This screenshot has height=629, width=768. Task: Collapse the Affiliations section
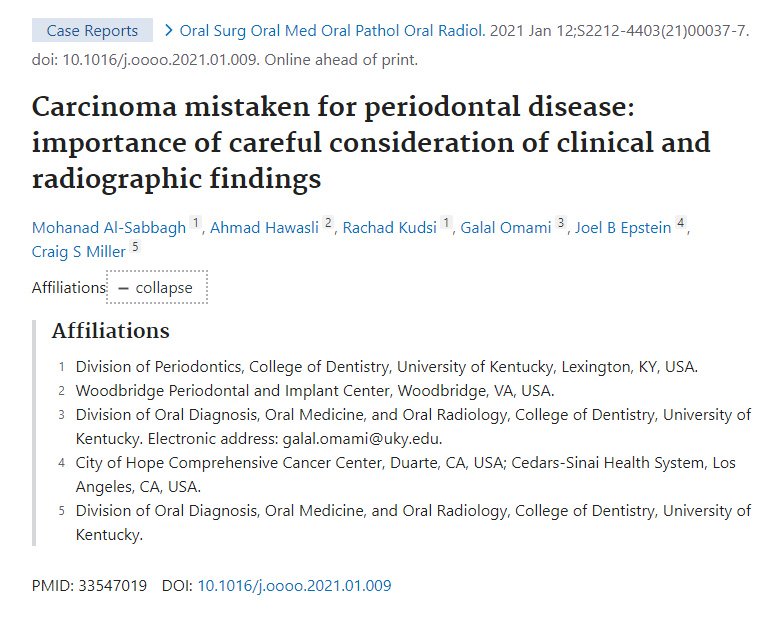(157, 288)
